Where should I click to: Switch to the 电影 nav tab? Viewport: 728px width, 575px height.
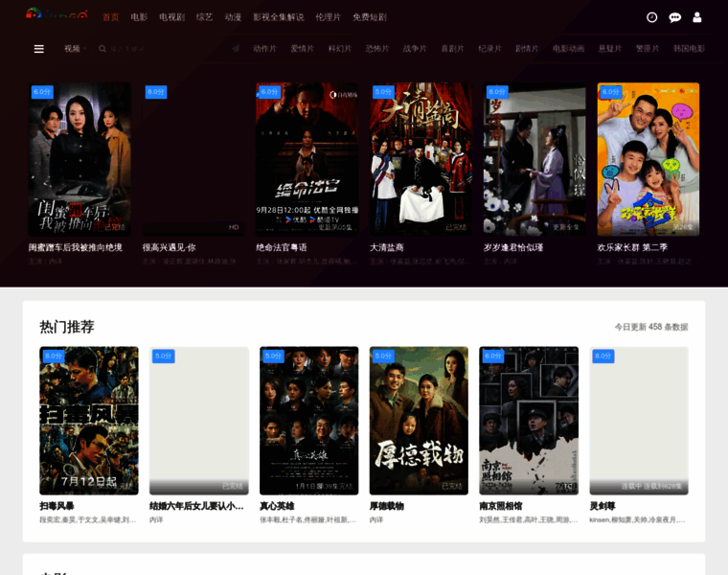[x=139, y=17]
